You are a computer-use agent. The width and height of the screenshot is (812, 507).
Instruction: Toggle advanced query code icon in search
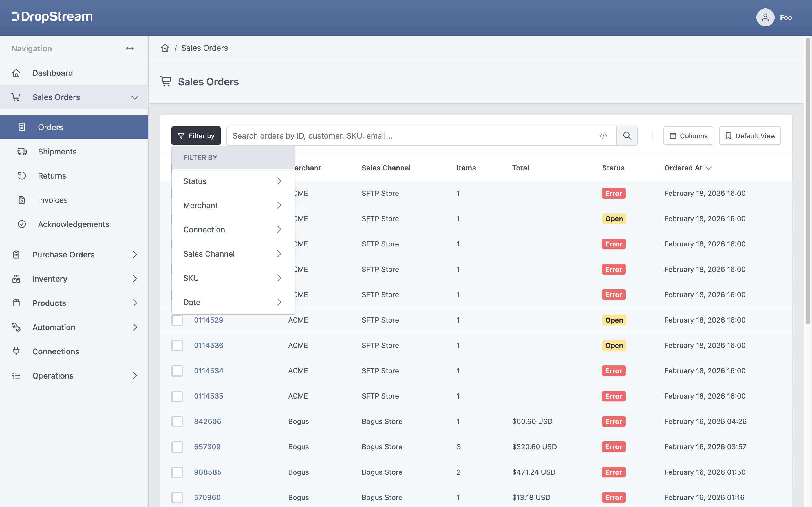603,136
